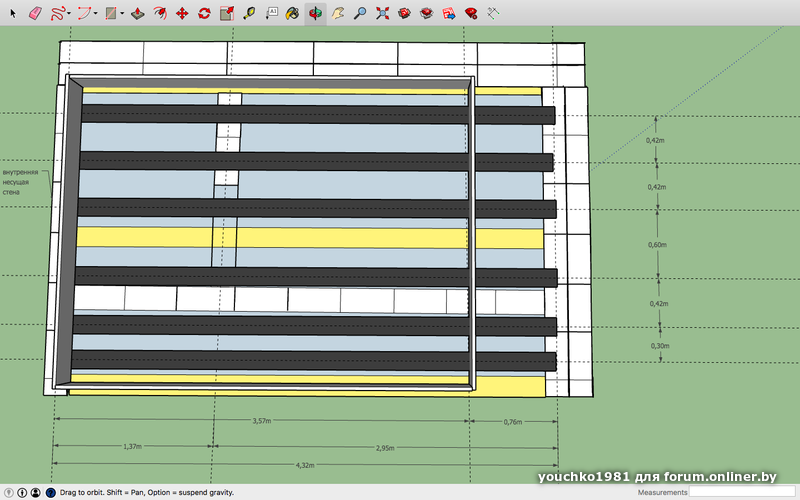
Task: Open the 3D Warehouse
Action: pos(404,14)
